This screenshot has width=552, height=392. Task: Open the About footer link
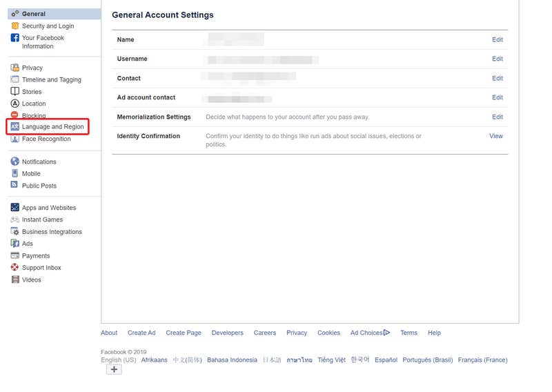(109, 333)
